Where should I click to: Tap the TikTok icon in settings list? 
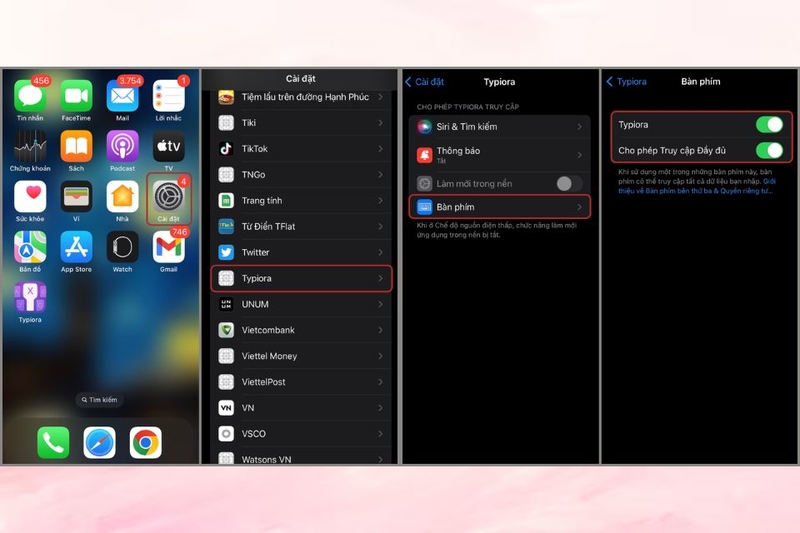coord(226,148)
